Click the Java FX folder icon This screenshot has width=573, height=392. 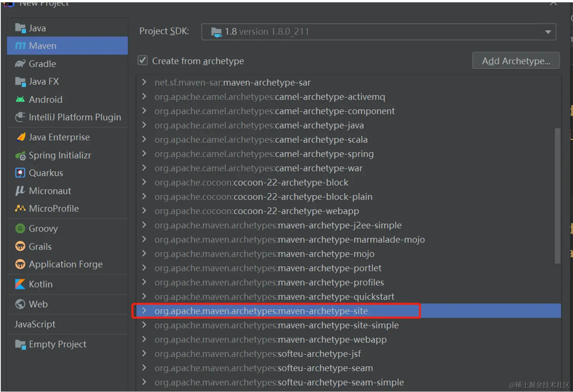coord(20,82)
